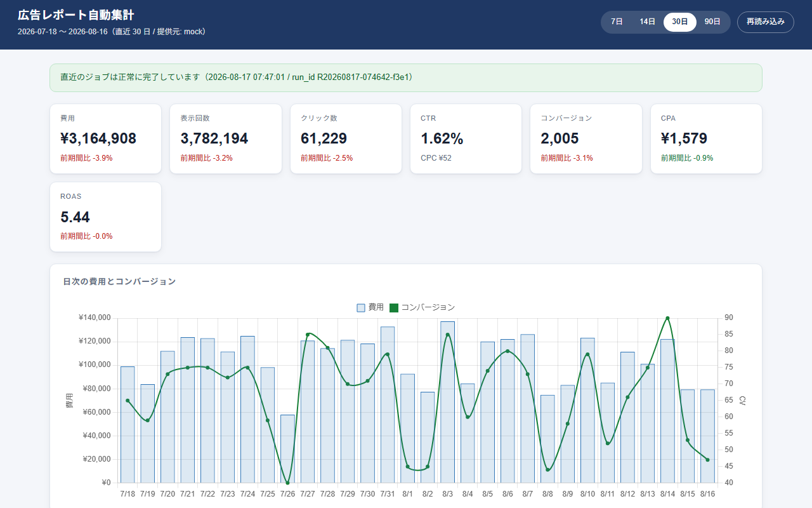Select the 費用 bar for 7/31
The height and width of the screenshot is (508, 812).
coord(388,404)
